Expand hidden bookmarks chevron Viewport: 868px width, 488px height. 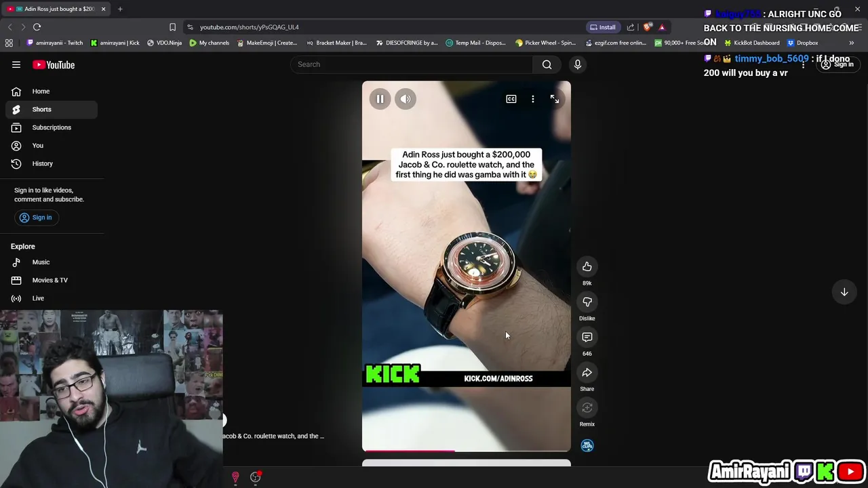coord(852,43)
